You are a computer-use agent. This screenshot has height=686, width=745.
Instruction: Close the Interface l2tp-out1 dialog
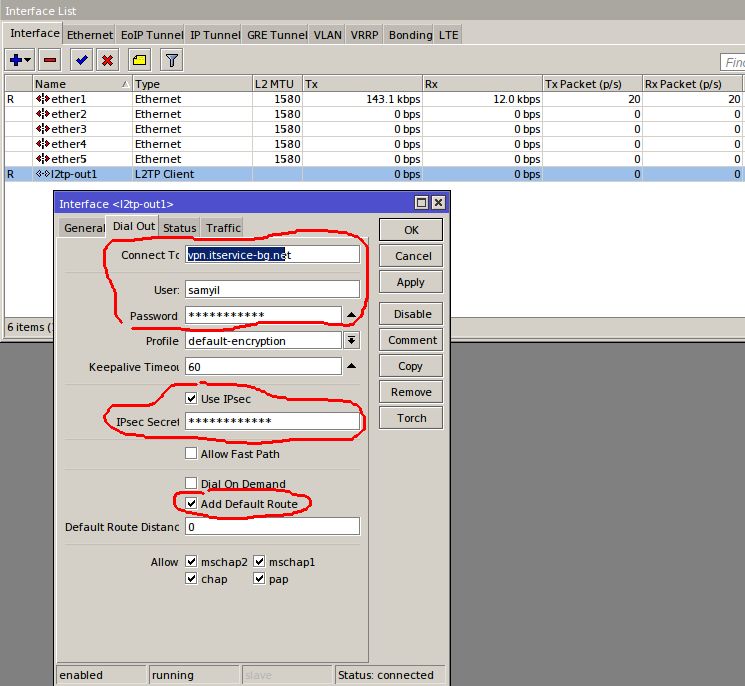click(x=439, y=203)
